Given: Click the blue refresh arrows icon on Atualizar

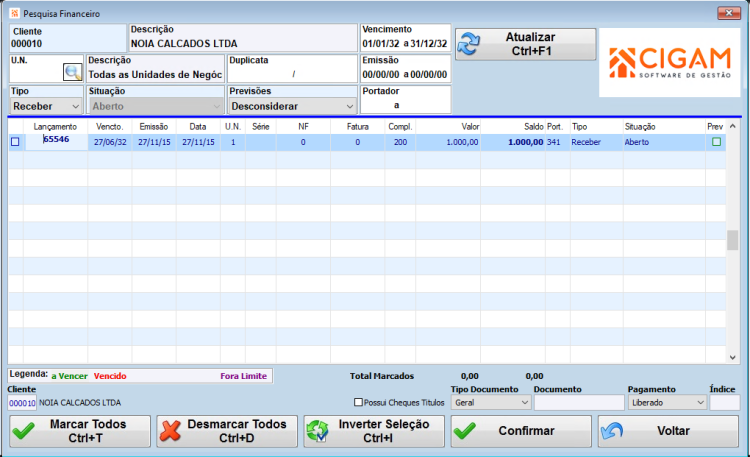Looking at the screenshot, I should pos(469,44).
